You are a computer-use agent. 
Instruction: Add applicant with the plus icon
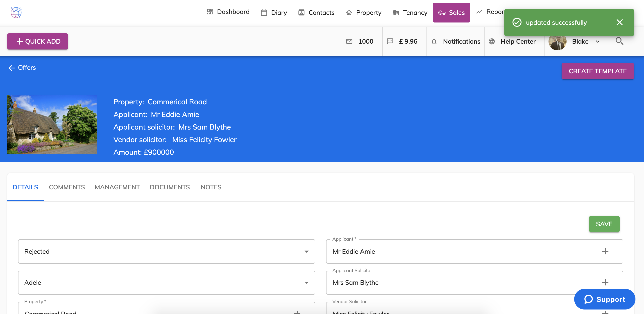coord(605,251)
